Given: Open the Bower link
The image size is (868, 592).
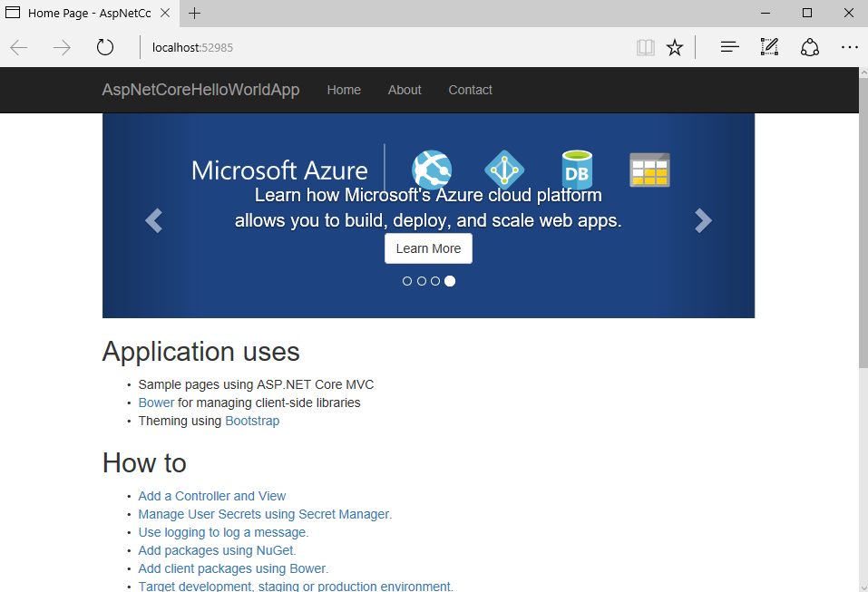Looking at the screenshot, I should [x=156, y=403].
